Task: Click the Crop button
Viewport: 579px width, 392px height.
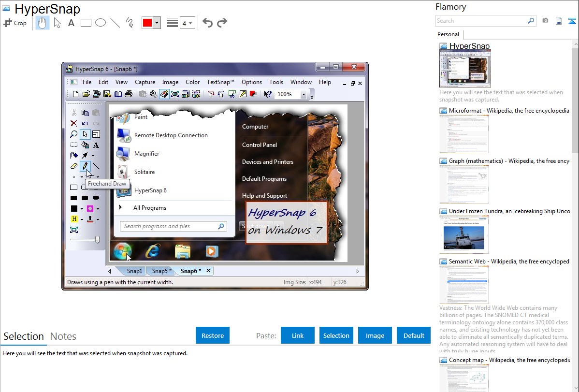Action: tap(15, 23)
